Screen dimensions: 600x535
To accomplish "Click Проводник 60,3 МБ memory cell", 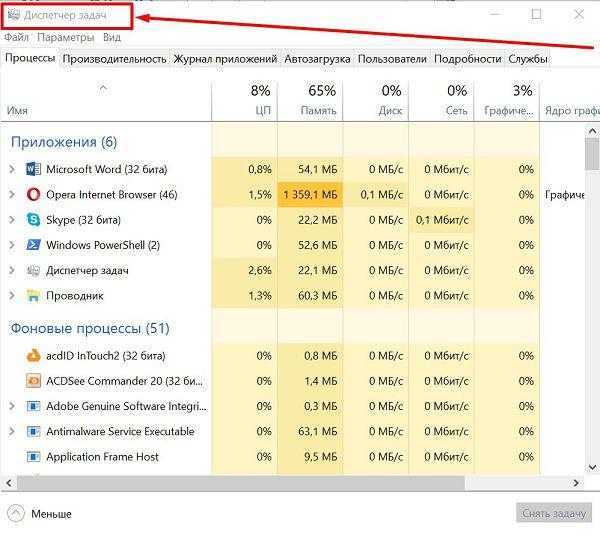I will (310, 296).
